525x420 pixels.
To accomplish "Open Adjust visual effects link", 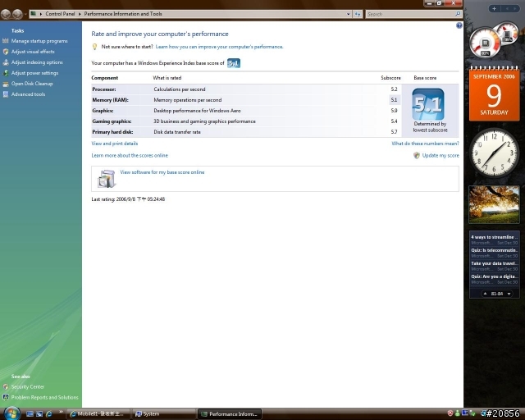I will coord(33,52).
